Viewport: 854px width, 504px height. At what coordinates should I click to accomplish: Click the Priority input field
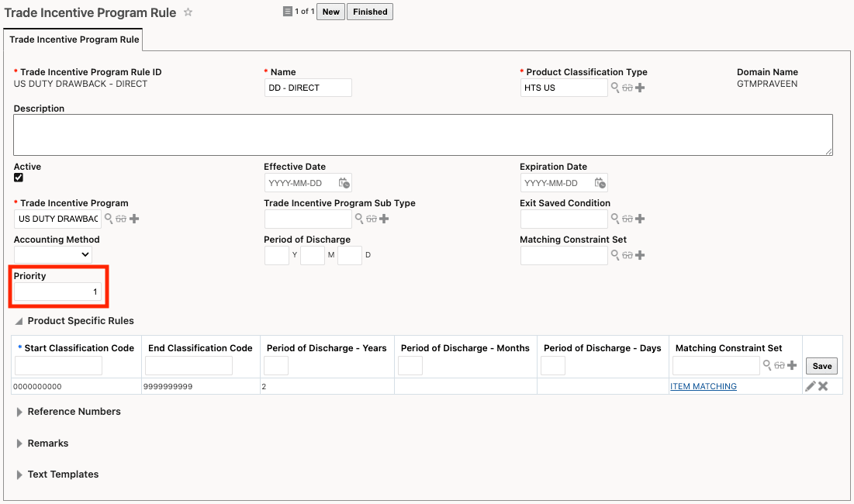pos(57,292)
